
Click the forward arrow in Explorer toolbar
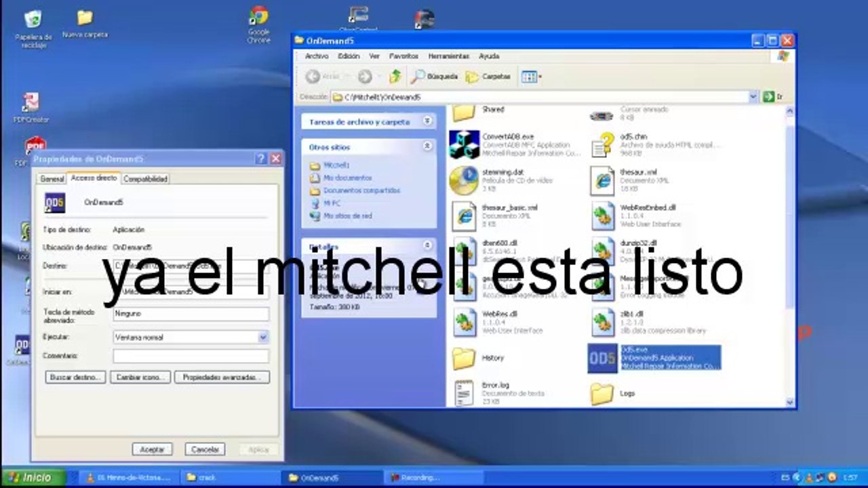click(365, 77)
